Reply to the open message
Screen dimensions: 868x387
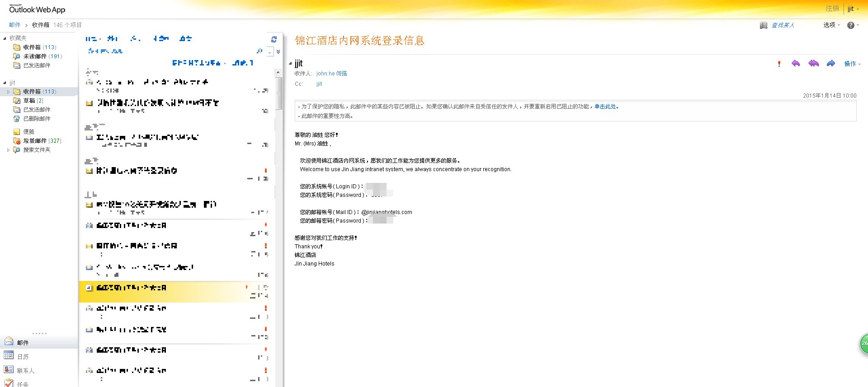796,64
